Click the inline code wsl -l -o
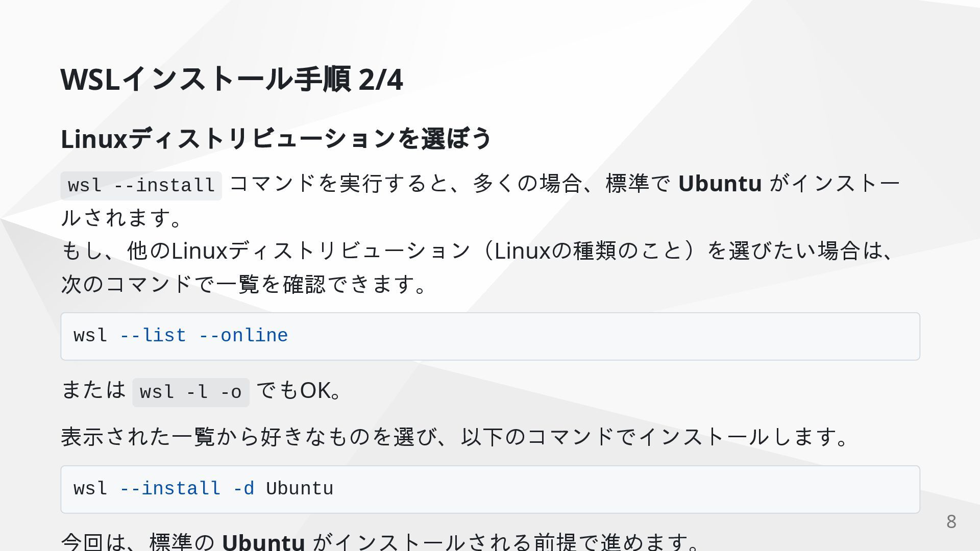Viewport: 980px width, 551px height. point(191,392)
